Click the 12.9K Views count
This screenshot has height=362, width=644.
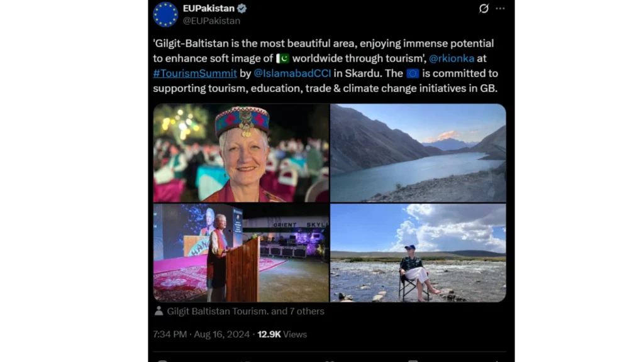(282, 334)
